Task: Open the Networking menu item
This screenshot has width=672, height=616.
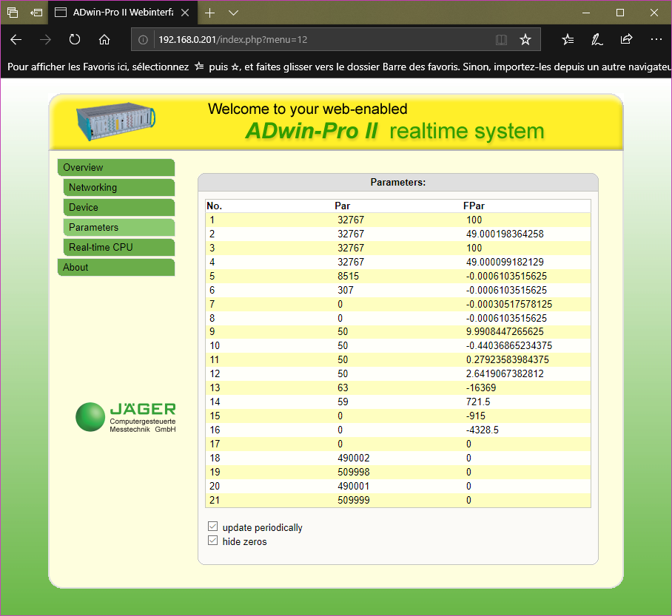Action: [x=118, y=188]
